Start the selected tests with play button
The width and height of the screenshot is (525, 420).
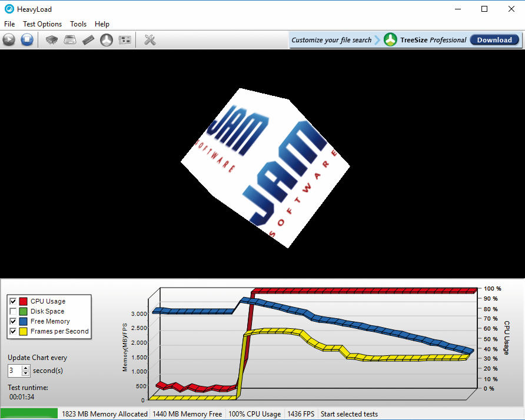click(x=9, y=40)
